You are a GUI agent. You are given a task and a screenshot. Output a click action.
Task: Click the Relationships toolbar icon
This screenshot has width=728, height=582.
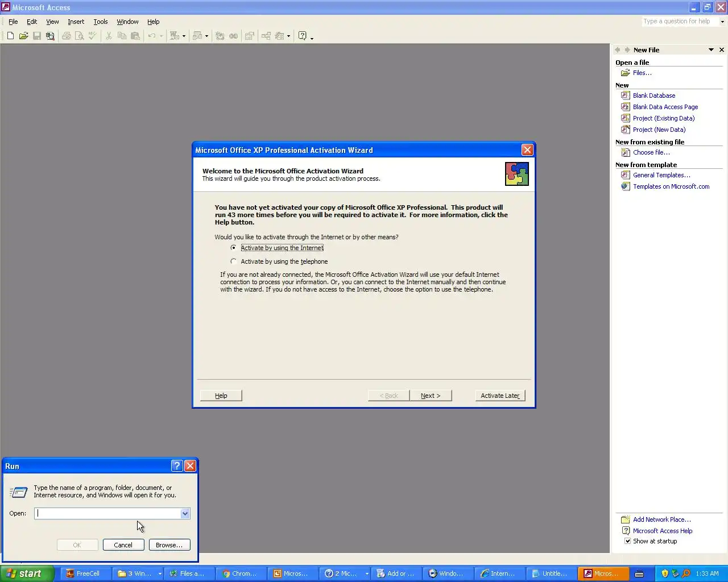click(266, 36)
